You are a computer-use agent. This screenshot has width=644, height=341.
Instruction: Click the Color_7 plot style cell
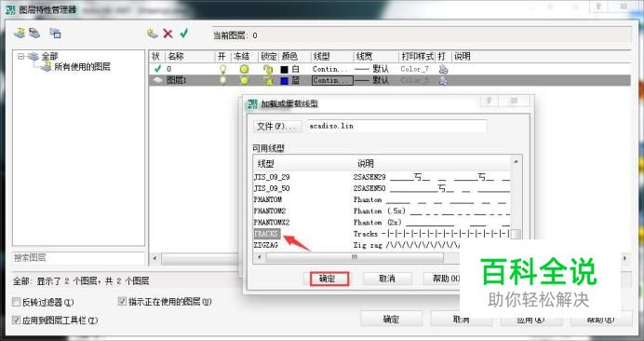pyautogui.click(x=415, y=69)
